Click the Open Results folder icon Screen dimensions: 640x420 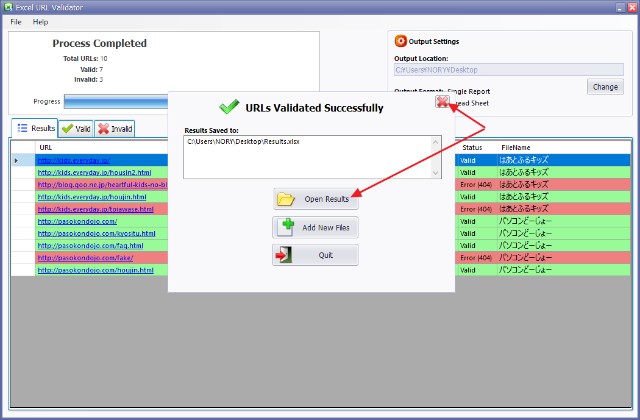coord(286,199)
